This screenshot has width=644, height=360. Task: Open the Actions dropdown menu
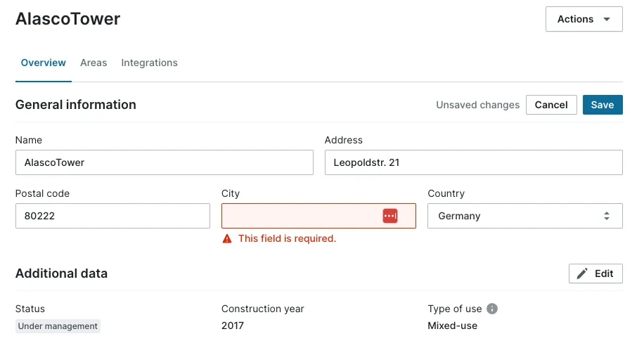pyautogui.click(x=584, y=20)
